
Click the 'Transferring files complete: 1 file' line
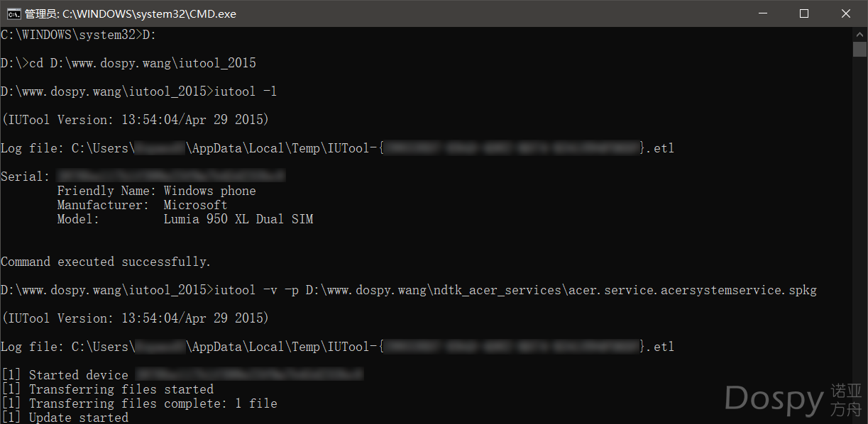pyautogui.click(x=139, y=403)
